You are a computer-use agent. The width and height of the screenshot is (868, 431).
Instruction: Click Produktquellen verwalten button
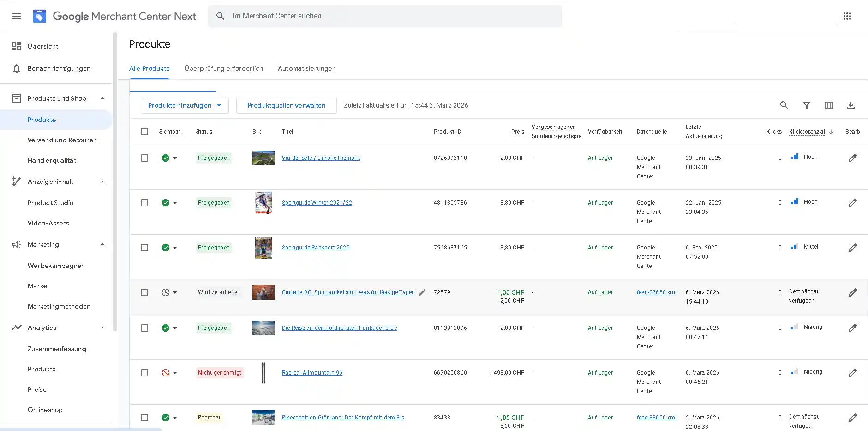point(286,105)
